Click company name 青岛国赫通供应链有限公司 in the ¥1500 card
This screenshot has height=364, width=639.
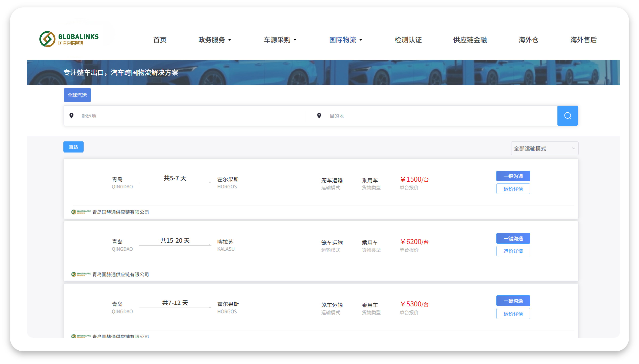[120, 212]
